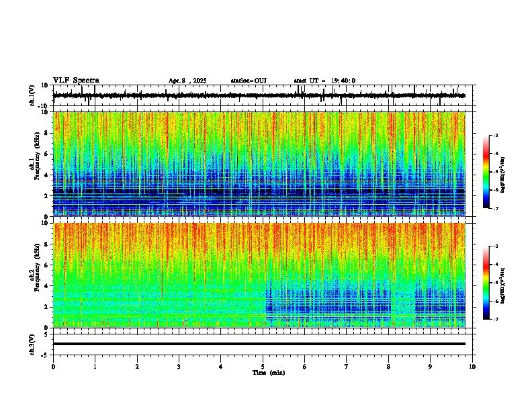Click the "-3" label on ch.1 color bar
Viewport: 532px width, 411px height.
(x=496, y=135)
